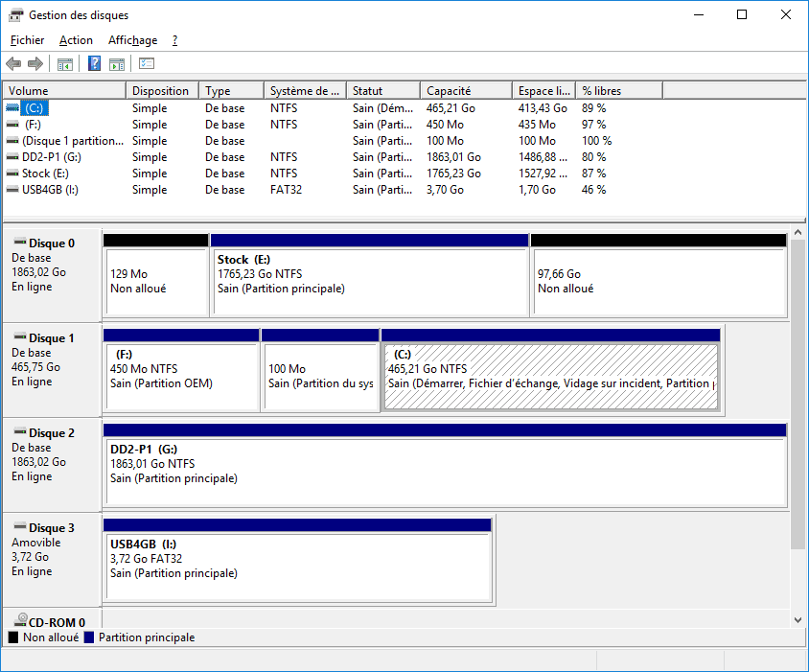Click the blue Partition principale legend swatch
The width and height of the screenshot is (809, 672).
(89, 637)
